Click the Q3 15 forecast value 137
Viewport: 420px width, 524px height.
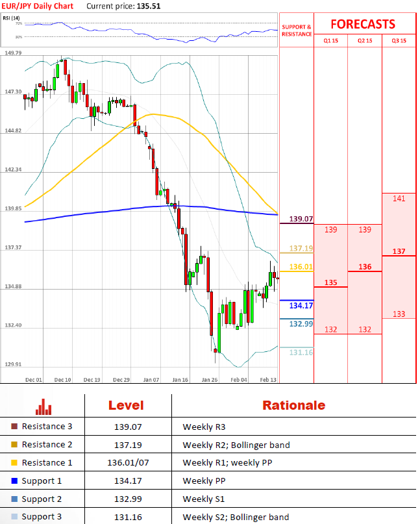pos(399,251)
